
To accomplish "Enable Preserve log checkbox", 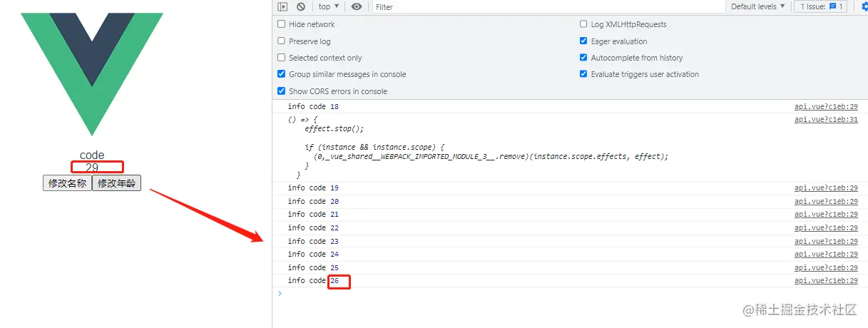I will click(x=281, y=41).
